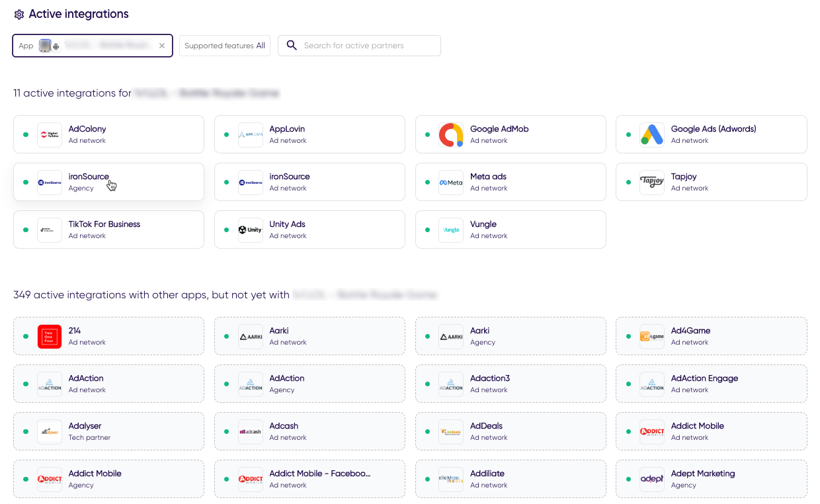Click the Adept Marketing logo
This screenshot has width=820, height=504.
[652, 479]
